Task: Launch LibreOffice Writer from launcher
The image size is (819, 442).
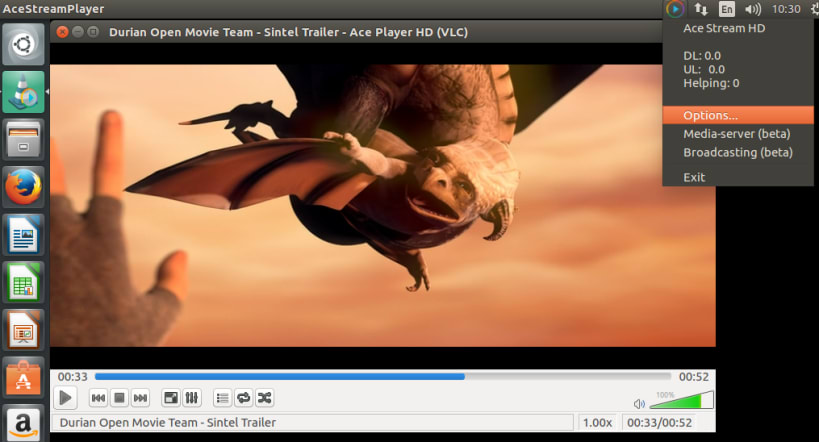Action: coord(24,235)
